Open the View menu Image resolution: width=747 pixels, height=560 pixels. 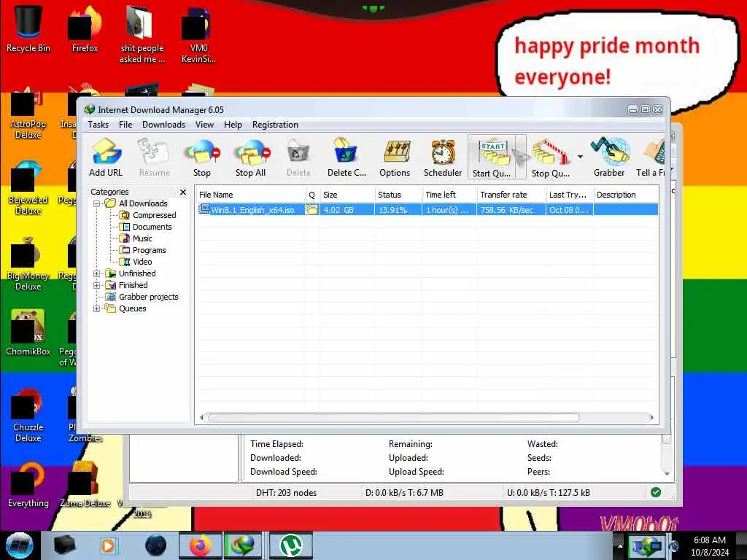pyautogui.click(x=205, y=125)
